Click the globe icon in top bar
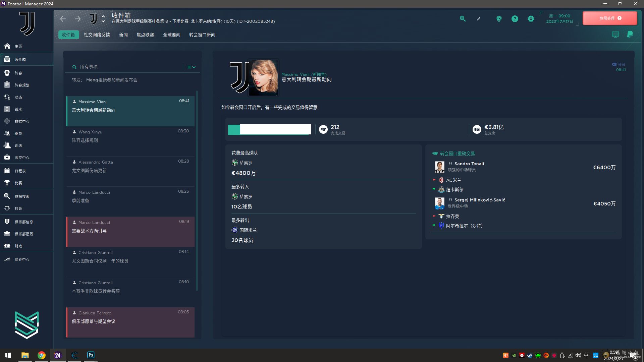 [499, 19]
